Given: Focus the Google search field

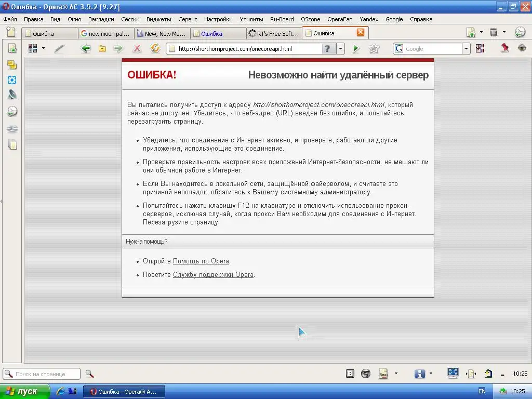Looking at the screenshot, I should (x=433, y=49).
